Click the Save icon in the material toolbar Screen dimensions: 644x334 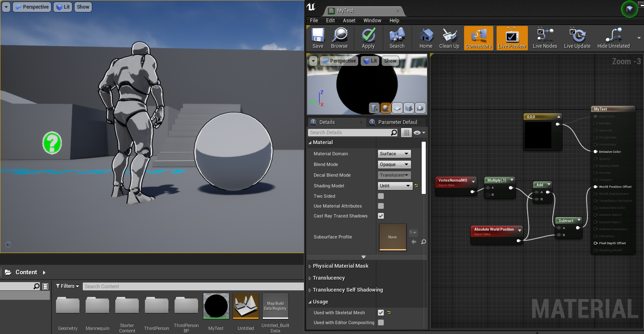point(317,38)
